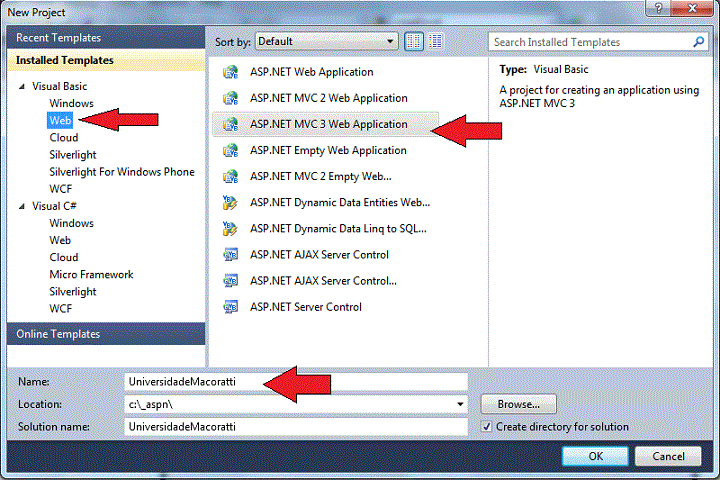Viewport: 720px width, 480px height.
Task: Click the ASP.NET Web Application template icon
Action: coord(231,72)
